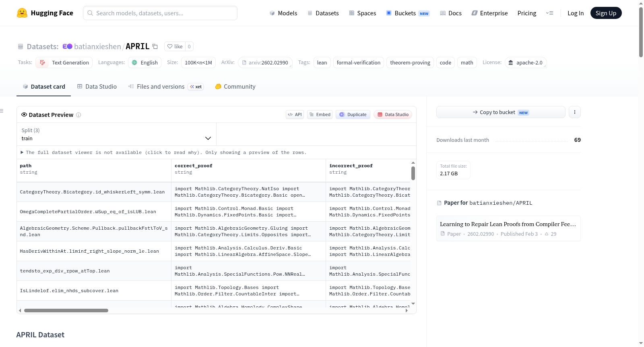Select the theorem-proving tag
644x347 pixels.
coord(410,62)
